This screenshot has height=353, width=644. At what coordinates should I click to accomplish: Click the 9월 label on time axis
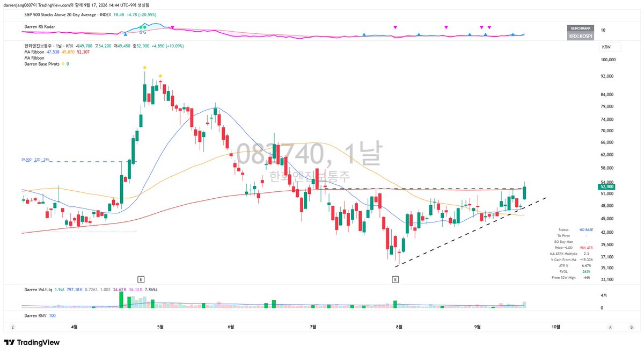[x=478, y=327]
